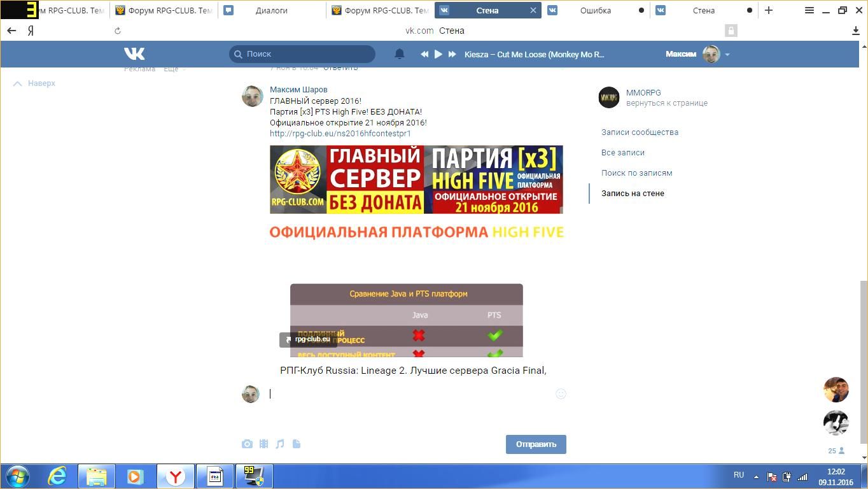The image size is (868, 489).
Task: Skip to next track in VK player
Action: (452, 54)
